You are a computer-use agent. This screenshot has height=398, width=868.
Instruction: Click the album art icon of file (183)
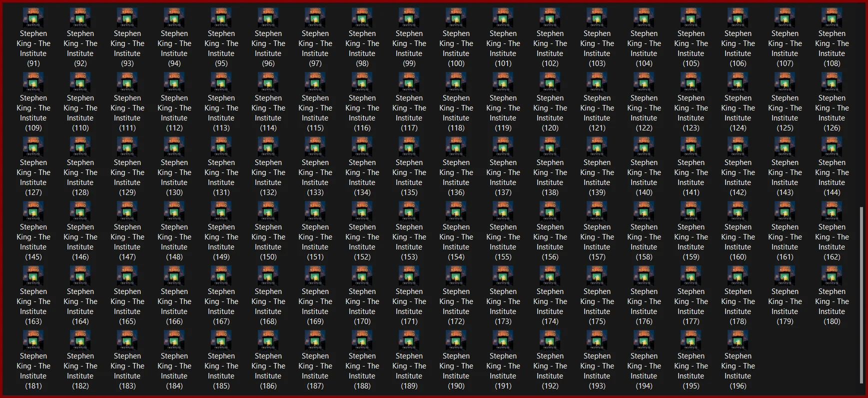pyautogui.click(x=127, y=340)
